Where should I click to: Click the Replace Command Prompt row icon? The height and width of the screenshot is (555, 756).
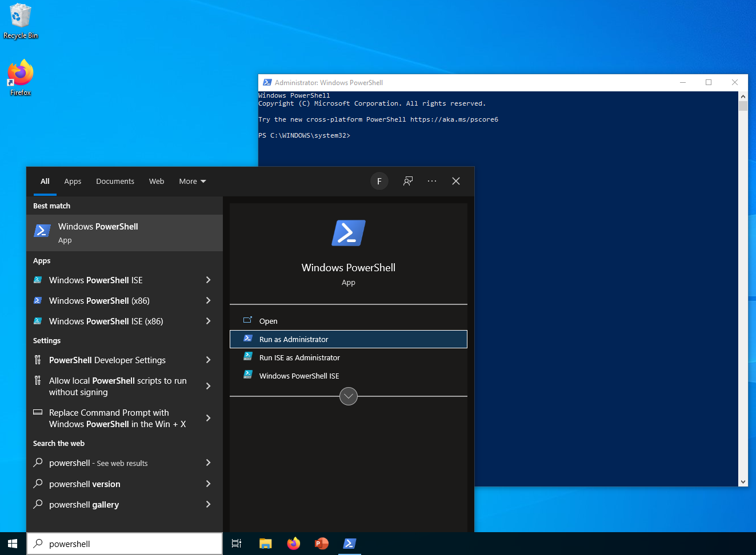[x=38, y=412]
